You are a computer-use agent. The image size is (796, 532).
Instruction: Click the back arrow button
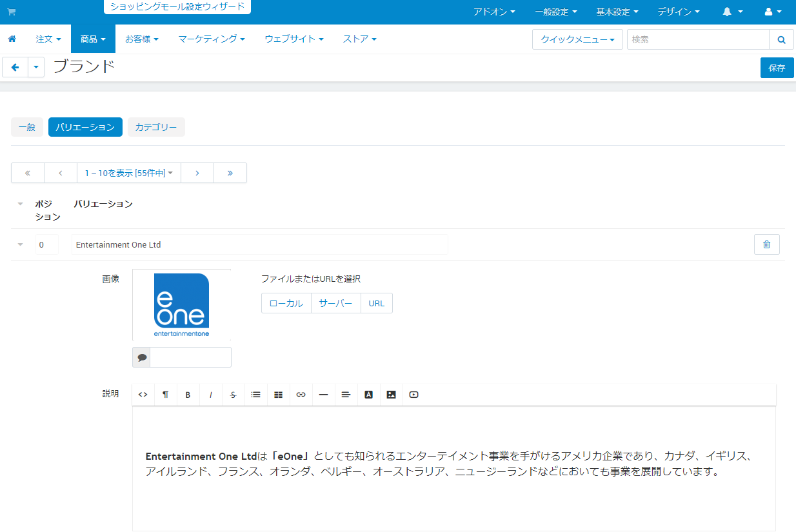(15, 67)
